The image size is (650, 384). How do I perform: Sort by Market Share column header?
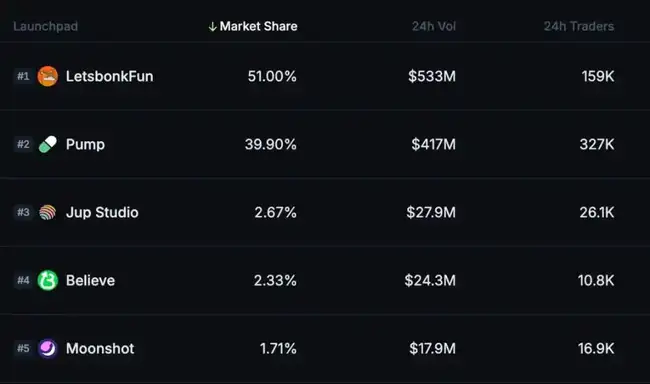coord(258,26)
